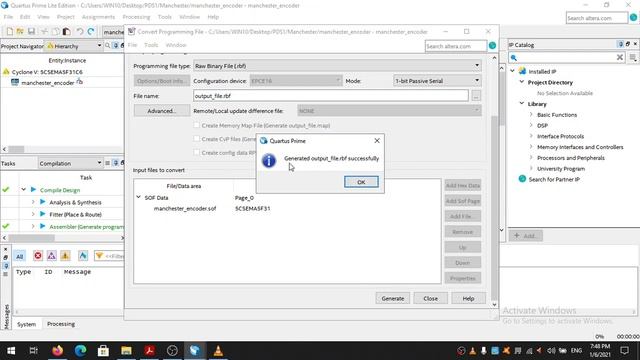Click the Generate button
This screenshot has width=640, height=360.
coord(393,298)
